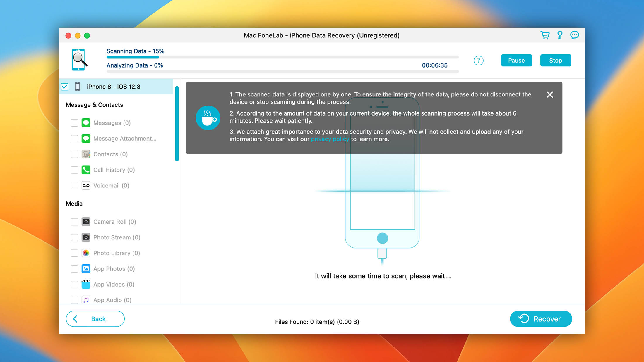Screen dimensions: 644x362
Task: Check the Message Attachment checkbox
Action: tap(74, 139)
